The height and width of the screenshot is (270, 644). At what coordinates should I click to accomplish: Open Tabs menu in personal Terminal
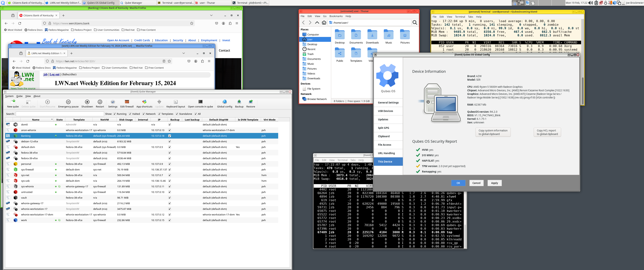[x=470, y=17]
